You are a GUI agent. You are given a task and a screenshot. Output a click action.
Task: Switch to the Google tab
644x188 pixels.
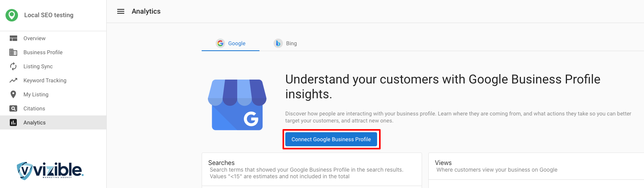pyautogui.click(x=231, y=43)
